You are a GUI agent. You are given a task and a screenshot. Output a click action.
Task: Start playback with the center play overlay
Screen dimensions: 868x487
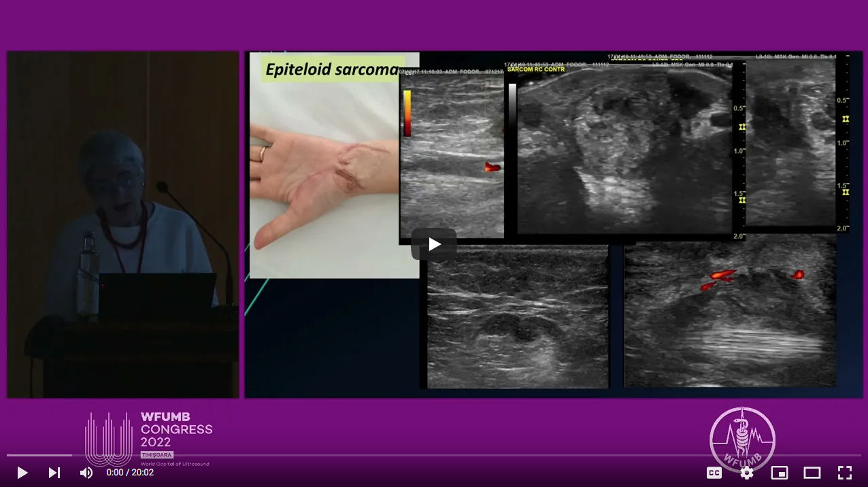[x=433, y=244]
